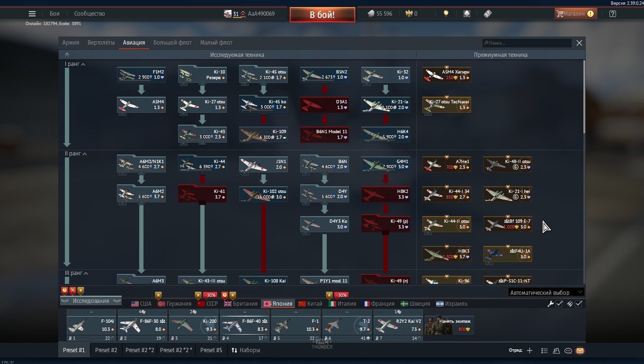Click the light bulb icon
644x364 pixels.
click(446, 14)
